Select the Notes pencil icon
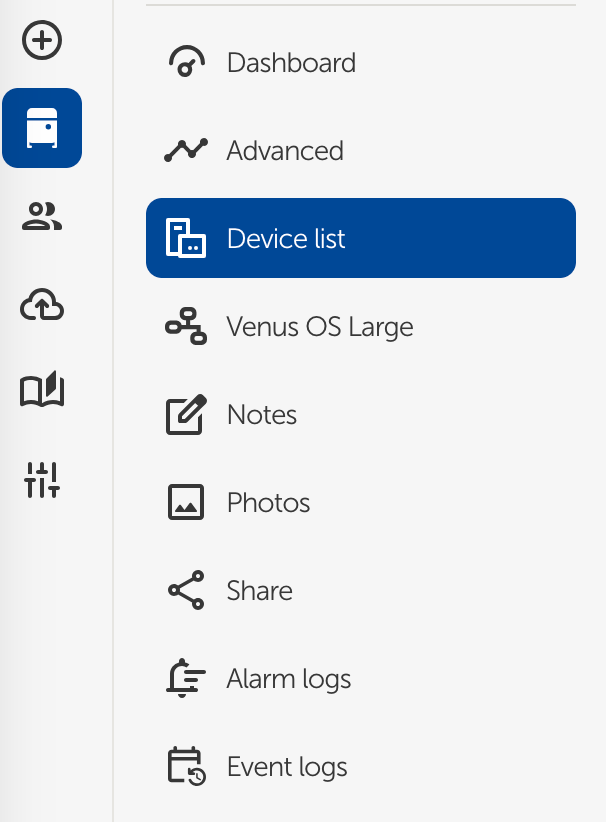This screenshot has width=606, height=822. tap(184, 414)
